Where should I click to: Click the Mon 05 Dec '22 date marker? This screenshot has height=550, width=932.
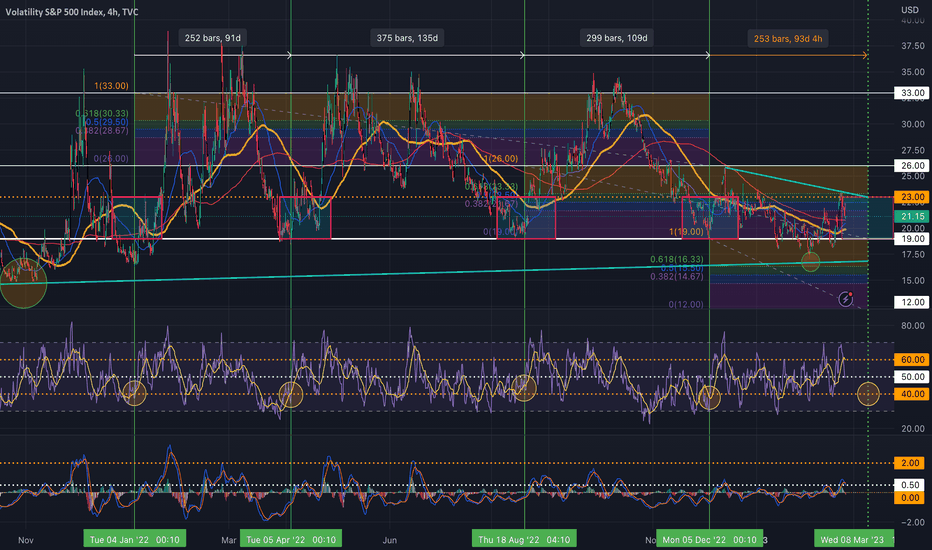(710, 539)
